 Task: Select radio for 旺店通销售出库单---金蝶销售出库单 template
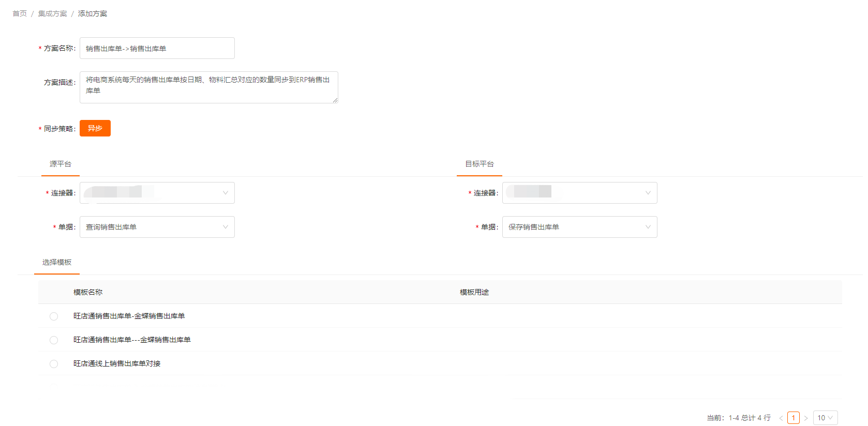pos(54,340)
